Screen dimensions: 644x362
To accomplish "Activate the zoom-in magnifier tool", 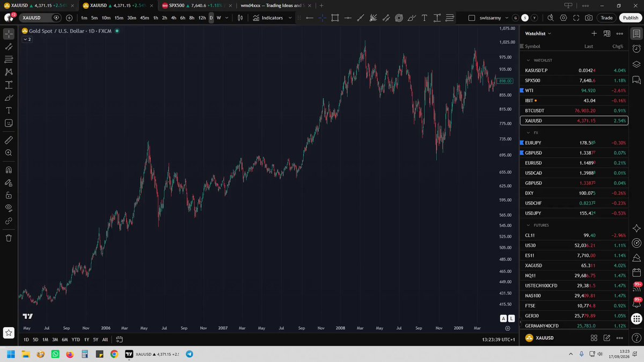I will coord(9,153).
